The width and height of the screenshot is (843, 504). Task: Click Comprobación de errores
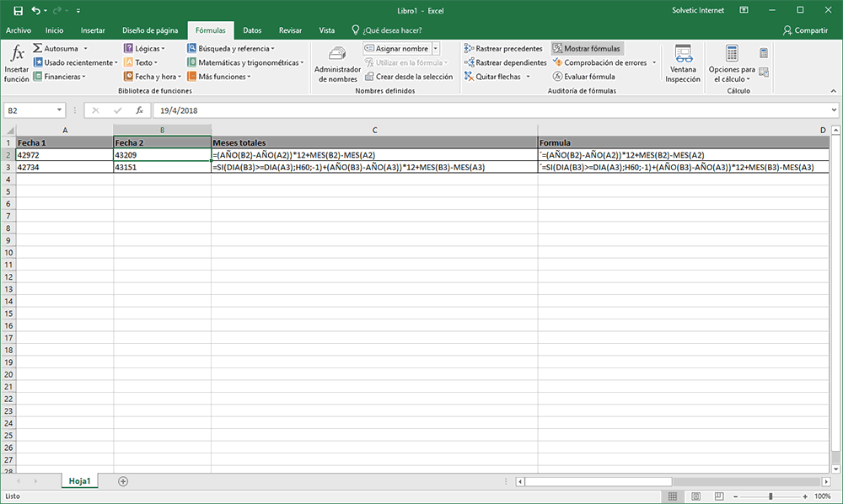(600, 62)
